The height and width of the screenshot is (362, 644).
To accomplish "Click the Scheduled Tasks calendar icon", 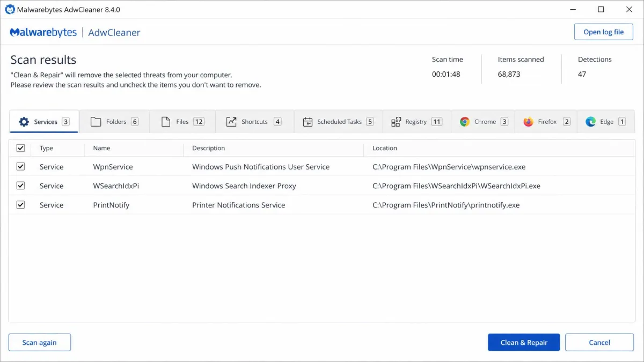I will coord(308,122).
